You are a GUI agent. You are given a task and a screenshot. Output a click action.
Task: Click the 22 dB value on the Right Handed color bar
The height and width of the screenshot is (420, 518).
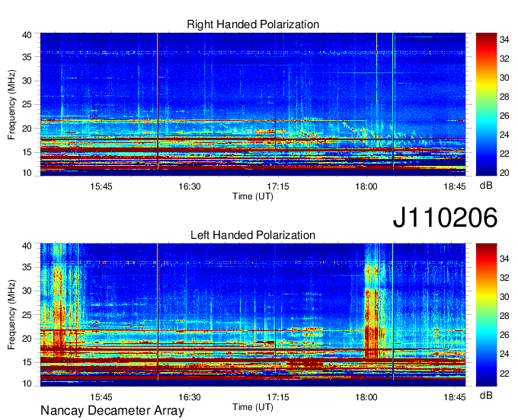504,154
